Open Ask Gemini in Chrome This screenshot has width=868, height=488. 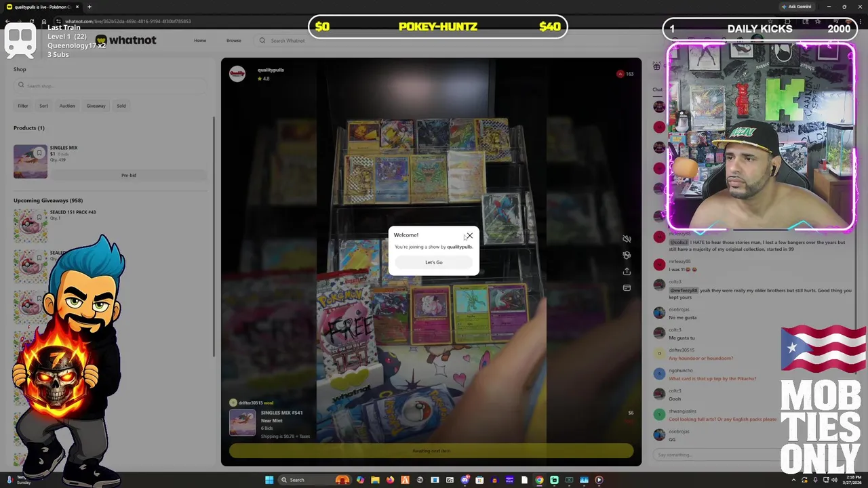tap(797, 7)
